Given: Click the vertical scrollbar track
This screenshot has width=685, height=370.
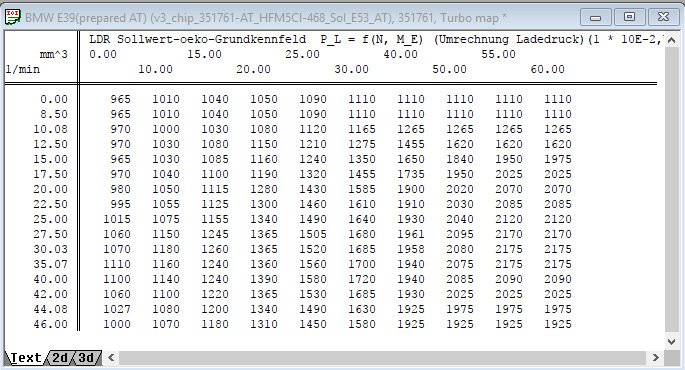Looking at the screenshot, I should (x=672, y=191).
